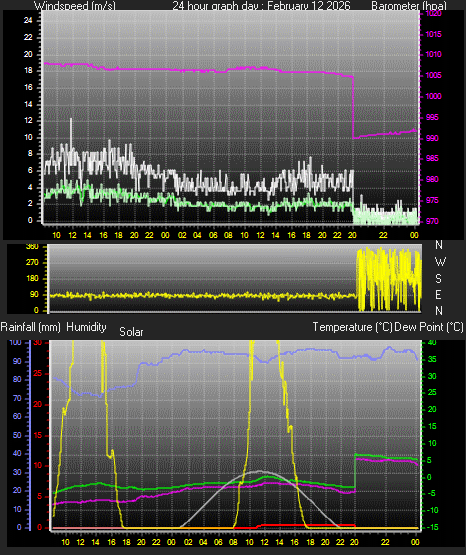This screenshot has height=555, width=466.
Task: Click the 24 value on the windspeed axis
Action: pos(28,21)
